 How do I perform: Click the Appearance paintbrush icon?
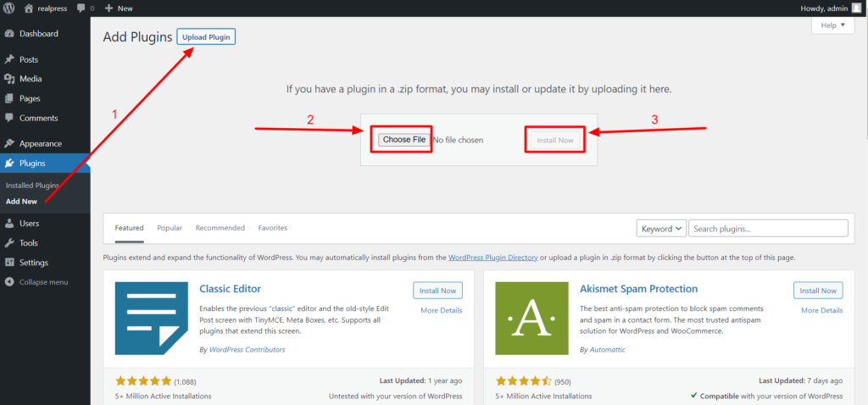point(8,143)
